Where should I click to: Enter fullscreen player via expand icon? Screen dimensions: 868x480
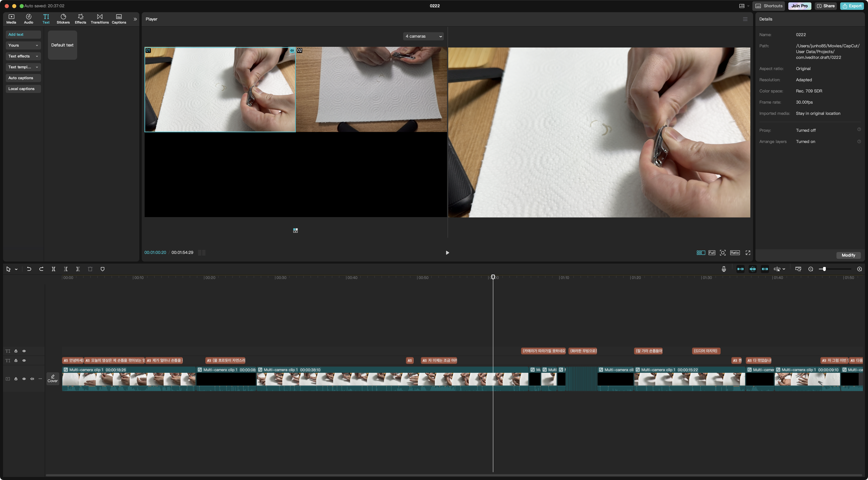[748, 253]
